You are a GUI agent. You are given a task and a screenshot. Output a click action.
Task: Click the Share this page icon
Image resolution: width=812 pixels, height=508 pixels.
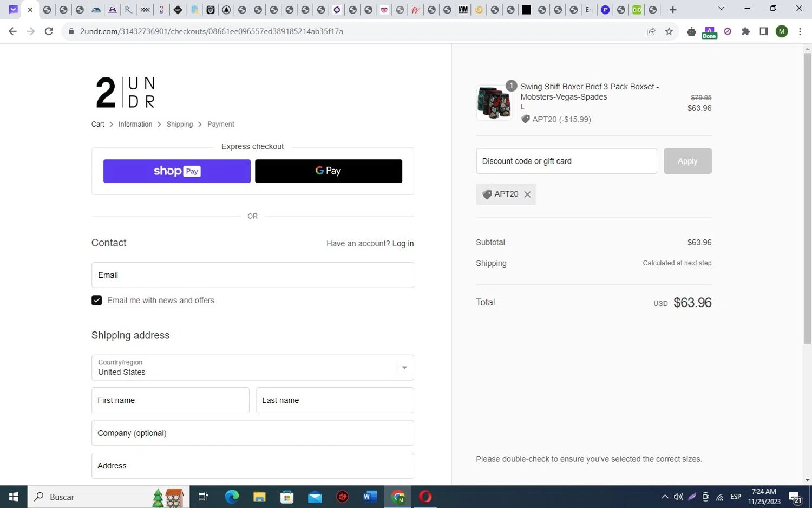coord(651,31)
